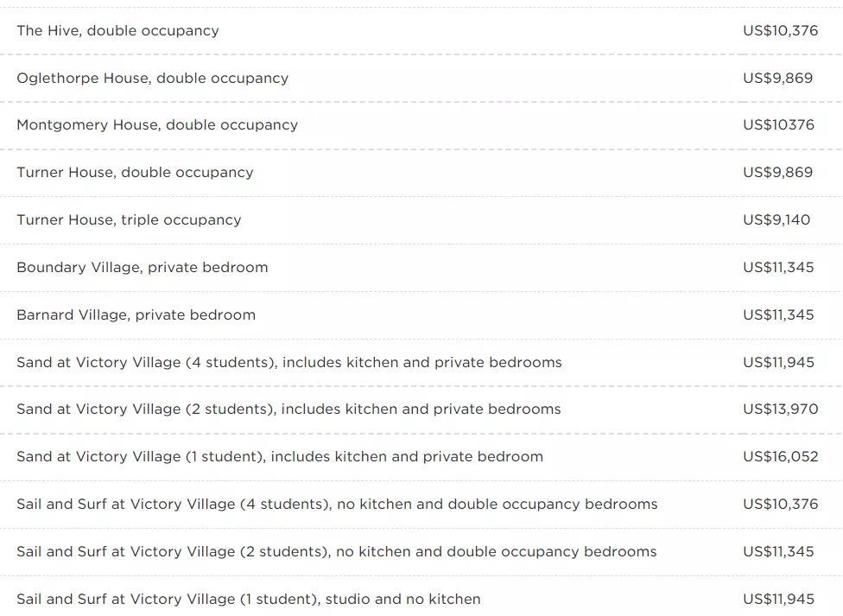The image size is (843, 616).
Task: Select The Hive, double occupancy row
Action: [x=421, y=30]
